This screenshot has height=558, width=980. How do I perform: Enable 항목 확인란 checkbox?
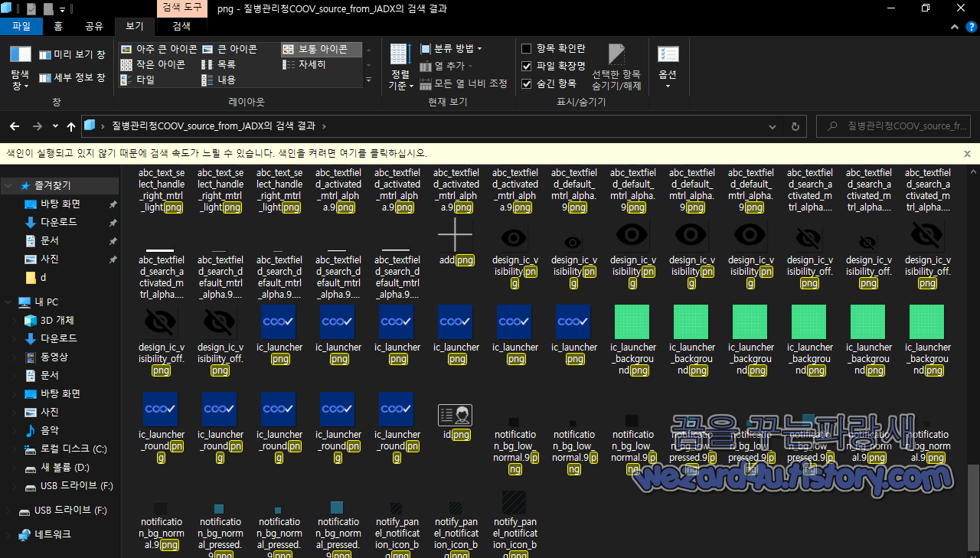(527, 48)
